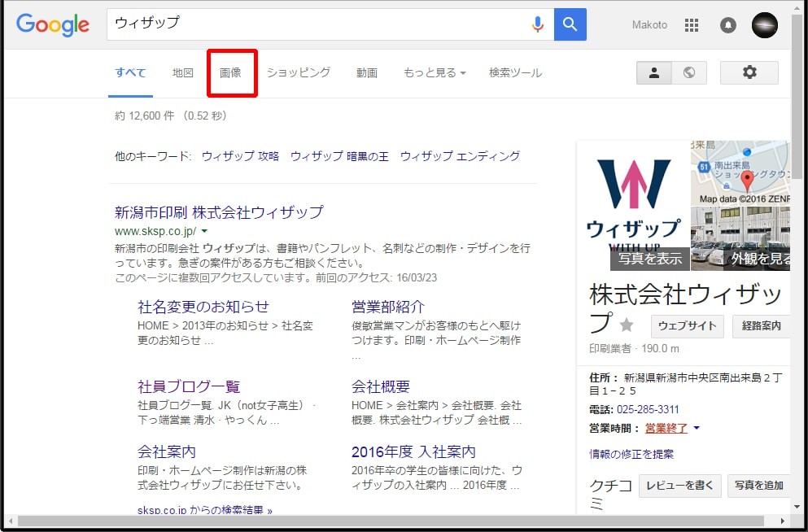Click Makoto account name
The height and width of the screenshot is (532, 808).
click(x=649, y=24)
